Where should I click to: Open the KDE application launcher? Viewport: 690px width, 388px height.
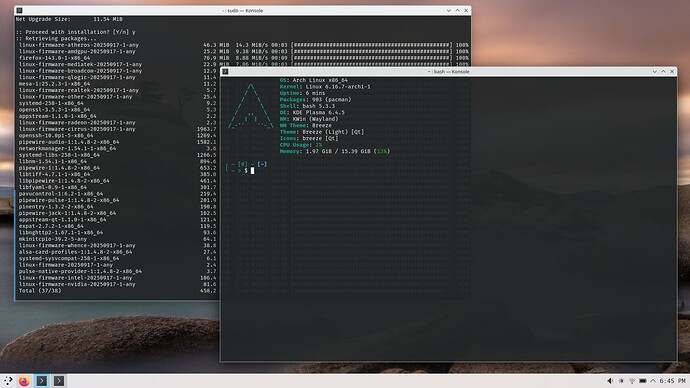8,381
